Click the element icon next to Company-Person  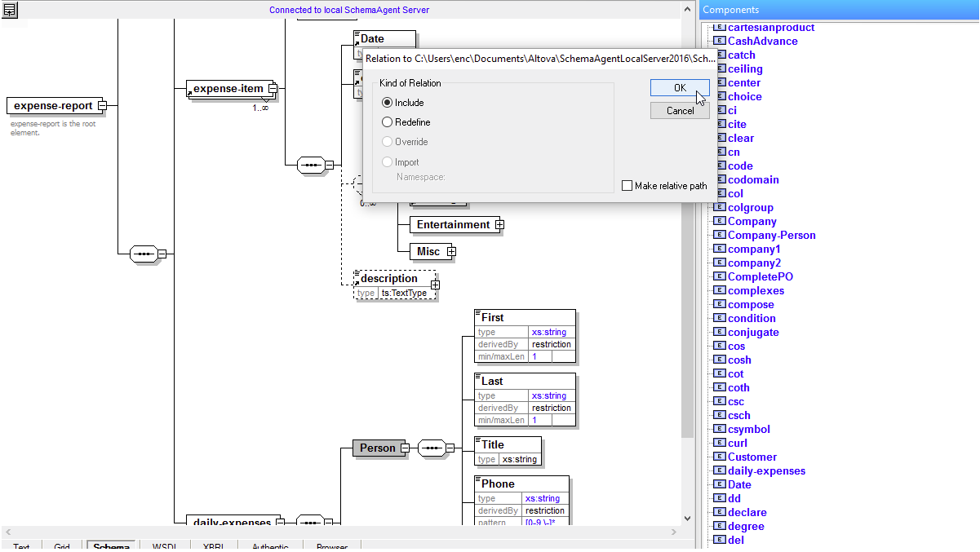coord(719,235)
